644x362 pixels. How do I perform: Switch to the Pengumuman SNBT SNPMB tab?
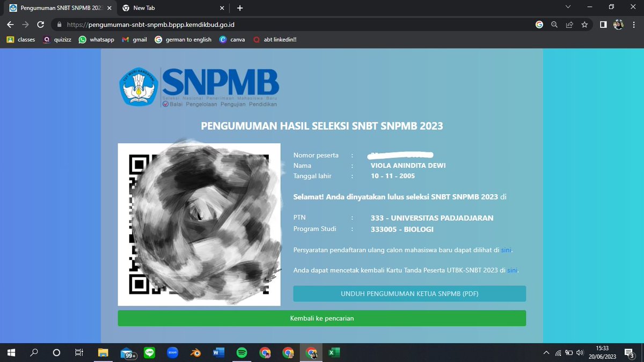click(59, 8)
